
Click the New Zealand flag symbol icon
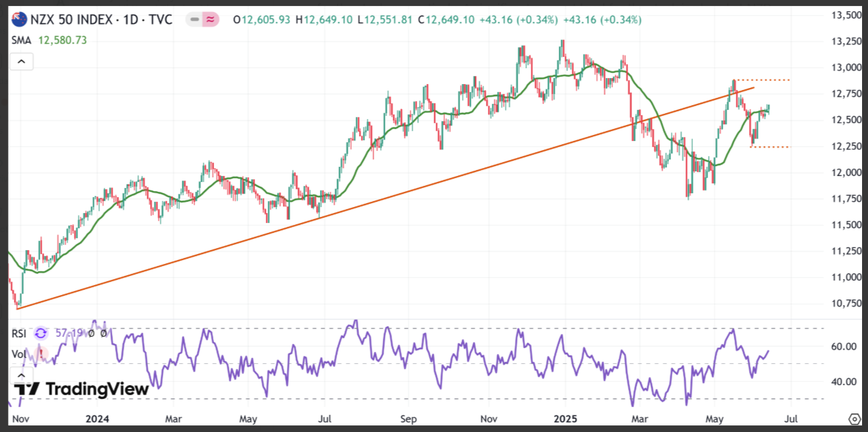coord(20,20)
